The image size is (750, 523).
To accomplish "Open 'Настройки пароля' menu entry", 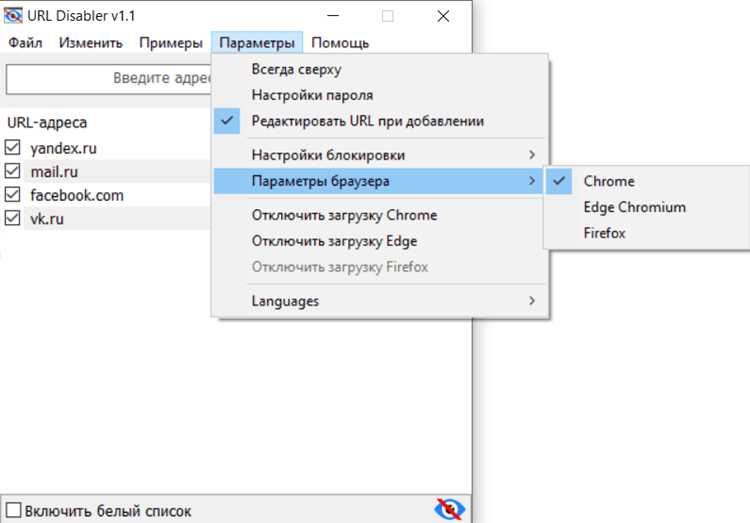I will pyautogui.click(x=380, y=95).
